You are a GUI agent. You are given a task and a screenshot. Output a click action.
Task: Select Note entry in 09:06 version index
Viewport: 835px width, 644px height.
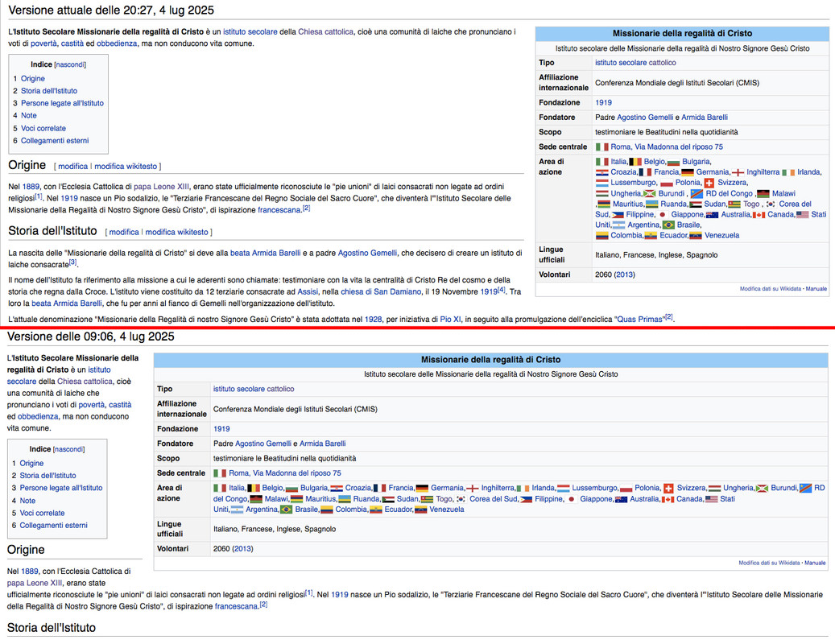[x=27, y=501]
